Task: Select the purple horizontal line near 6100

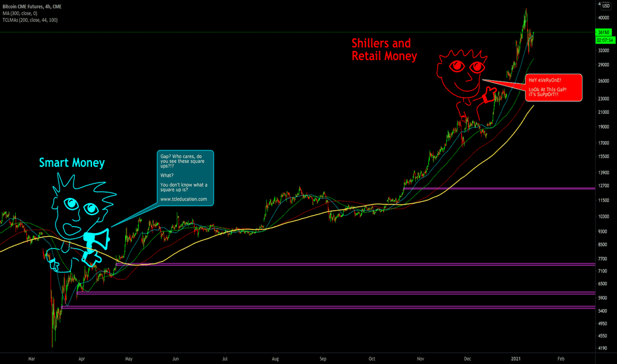Action: [x=336, y=293]
